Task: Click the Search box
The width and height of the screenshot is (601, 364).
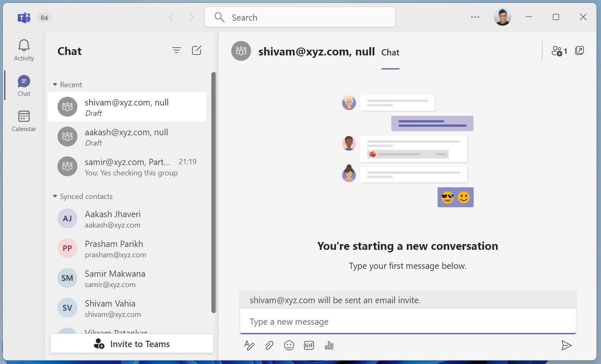Action: pyautogui.click(x=300, y=17)
